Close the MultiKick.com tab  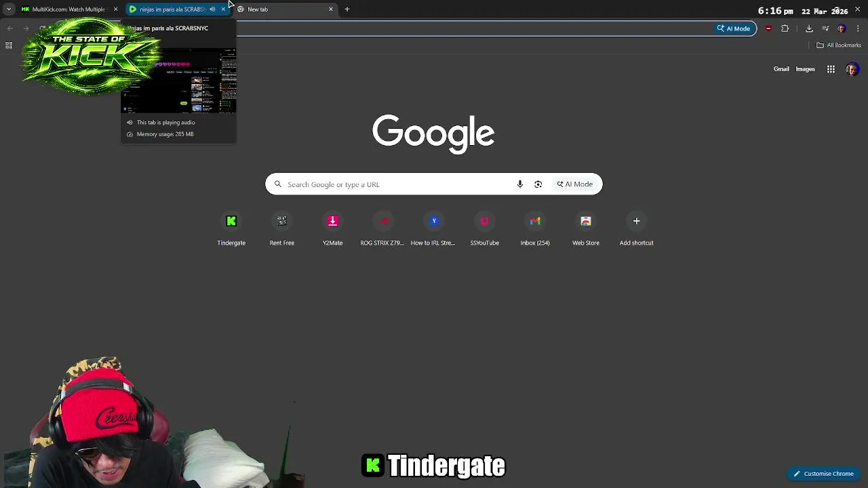click(115, 9)
